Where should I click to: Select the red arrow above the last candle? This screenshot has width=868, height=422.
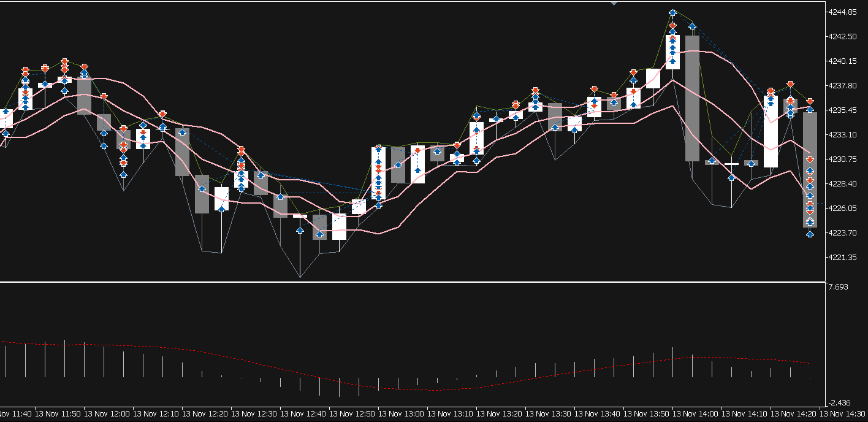point(810,101)
